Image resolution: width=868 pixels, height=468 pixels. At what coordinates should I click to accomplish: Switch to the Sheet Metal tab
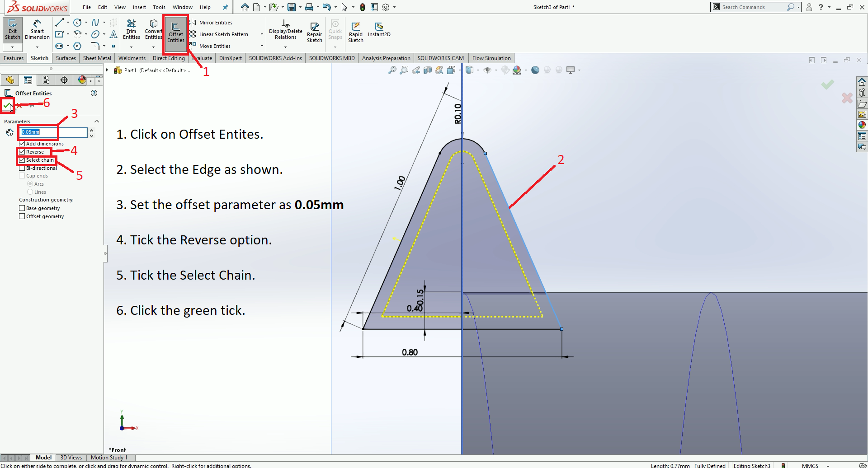tap(97, 58)
